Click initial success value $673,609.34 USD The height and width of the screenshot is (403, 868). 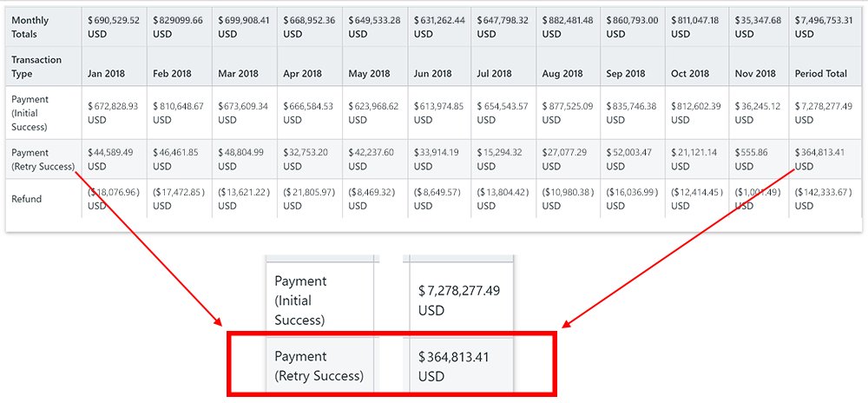coord(243,113)
